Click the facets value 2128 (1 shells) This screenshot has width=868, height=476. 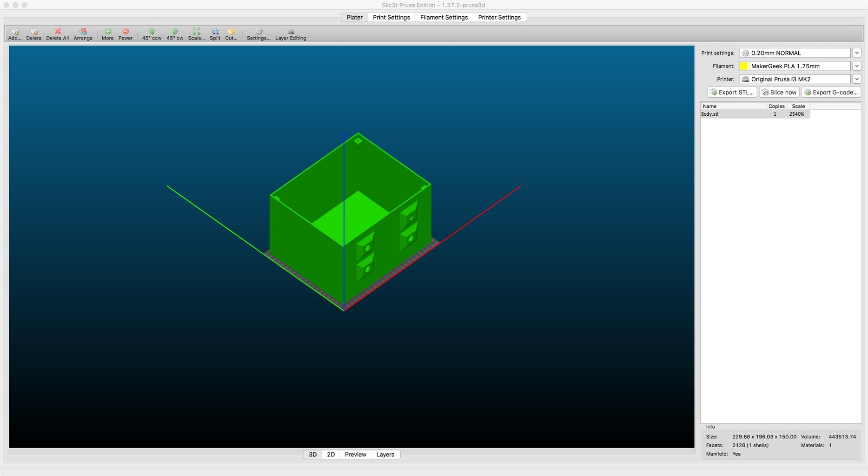pos(750,445)
